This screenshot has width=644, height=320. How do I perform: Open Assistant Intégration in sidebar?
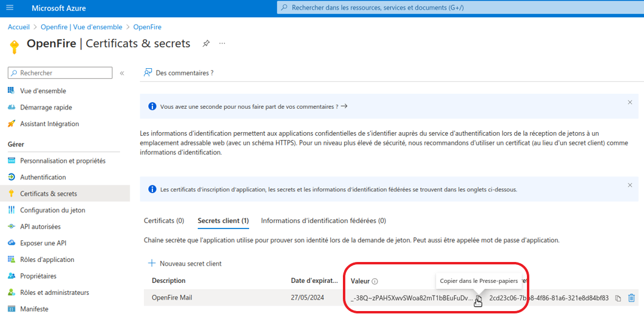coord(49,124)
